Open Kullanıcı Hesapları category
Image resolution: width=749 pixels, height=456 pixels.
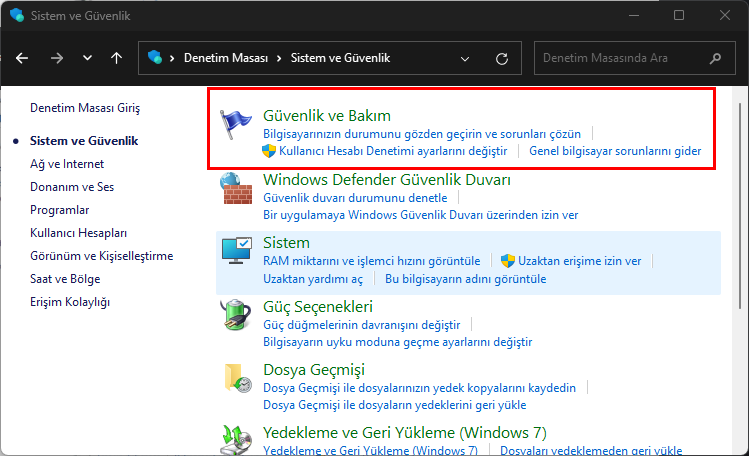(x=79, y=233)
